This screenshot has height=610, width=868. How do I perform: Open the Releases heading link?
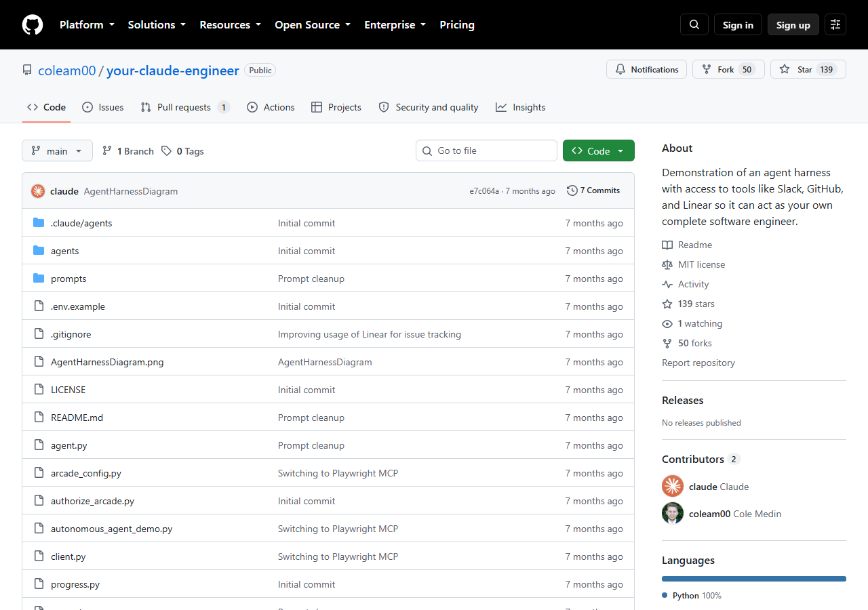tap(683, 400)
